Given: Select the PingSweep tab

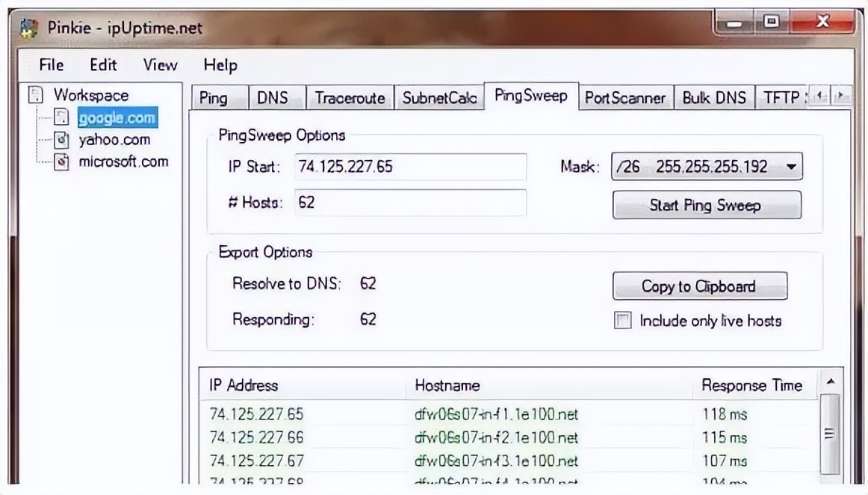Looking at the screenshot, I should point(531,96).
